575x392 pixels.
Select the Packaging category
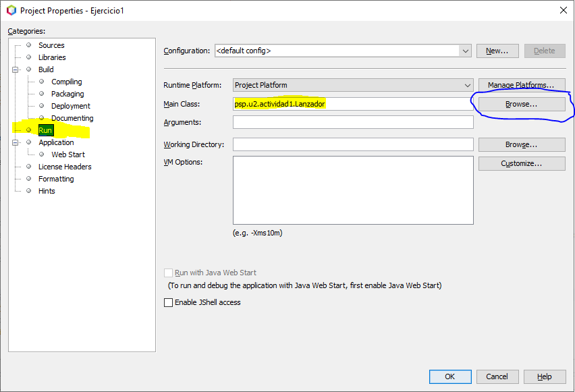67,94
